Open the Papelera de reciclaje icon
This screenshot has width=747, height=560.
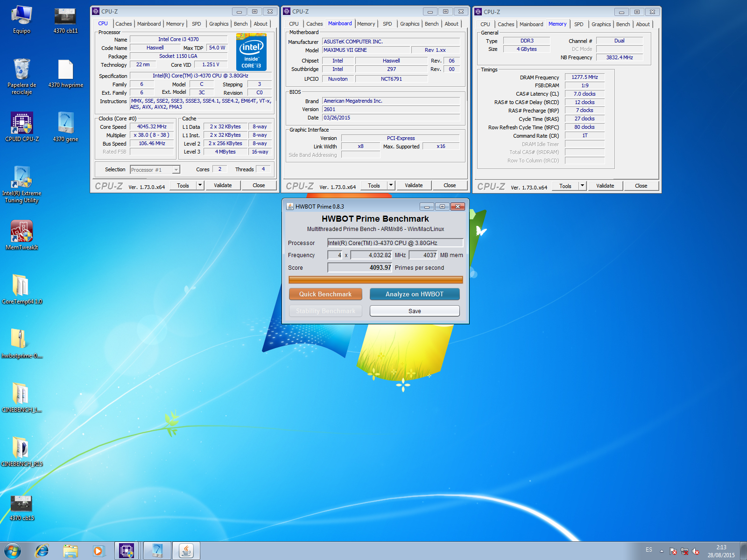[x=21, y=77]
